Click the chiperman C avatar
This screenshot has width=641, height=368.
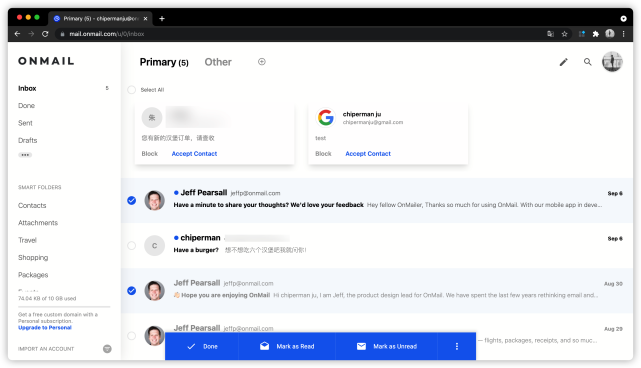155,246
